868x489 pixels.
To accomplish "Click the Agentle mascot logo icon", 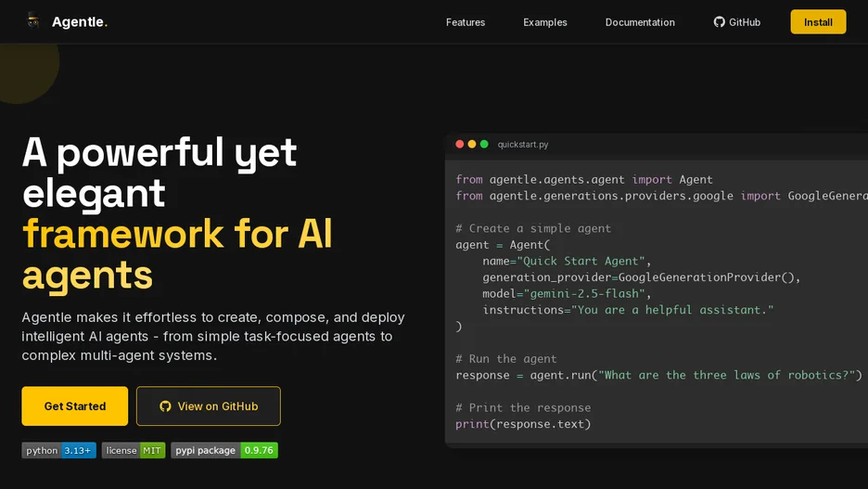I will tap(33, 21).
